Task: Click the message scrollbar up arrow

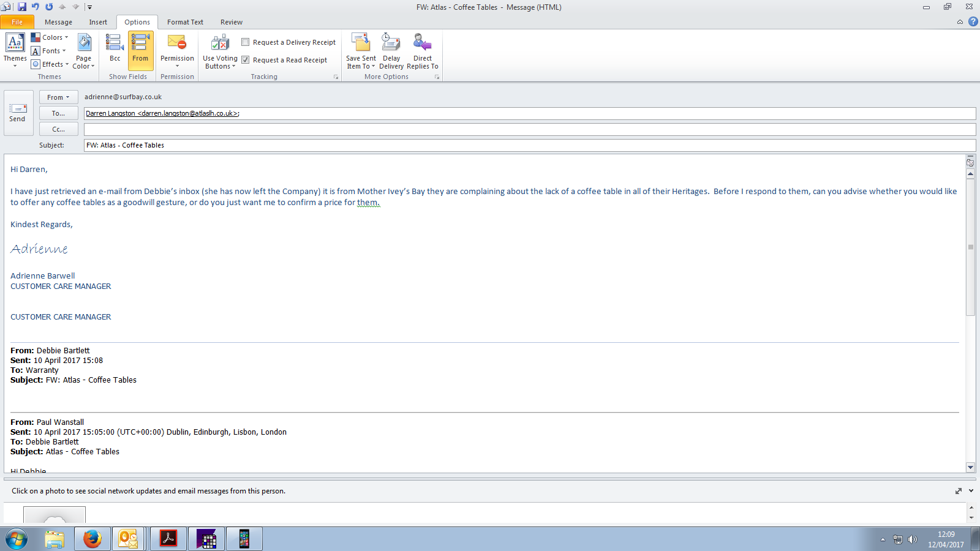Action: tap(970, 174)
